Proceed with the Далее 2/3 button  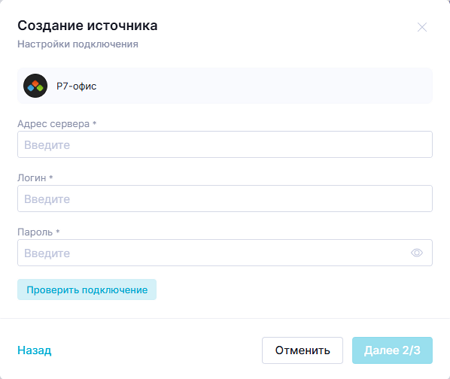(x=392, y=350)
